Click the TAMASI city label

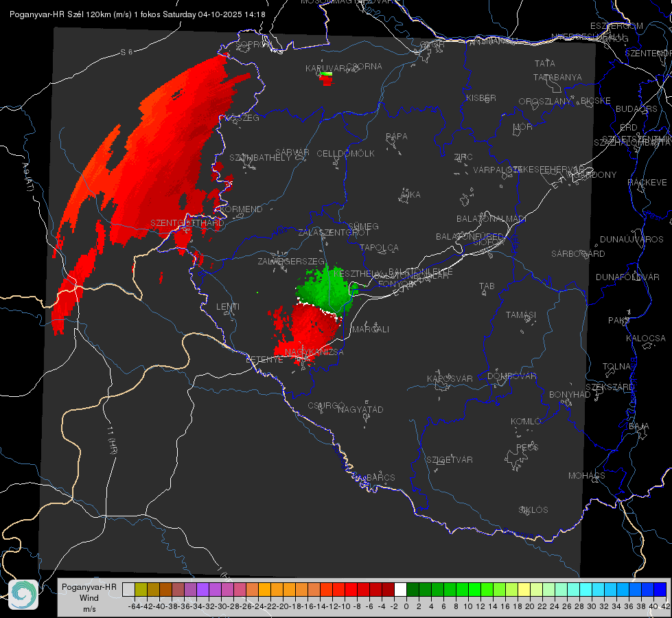[521, 314]
